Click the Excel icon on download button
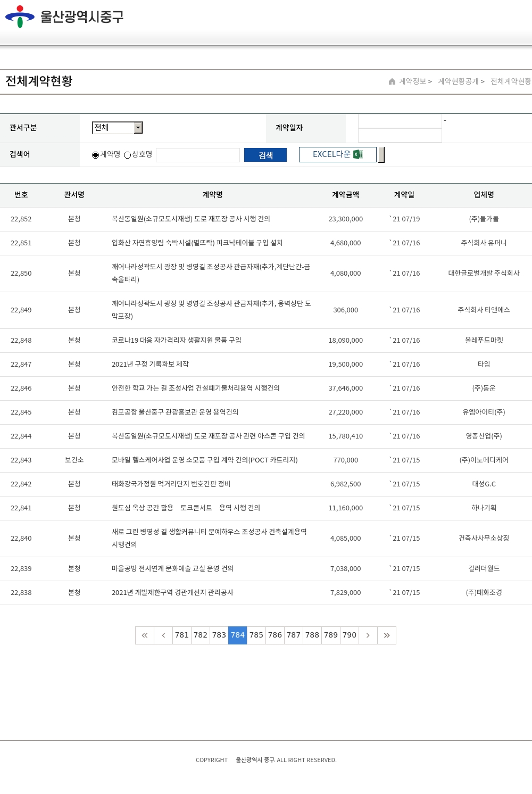This screenshot has width=532, height=794. (x=358, y=154)
